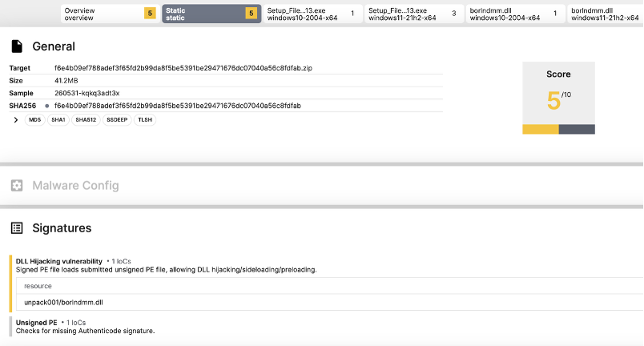Click the dot icon beside SHA256

coord(46,106)
